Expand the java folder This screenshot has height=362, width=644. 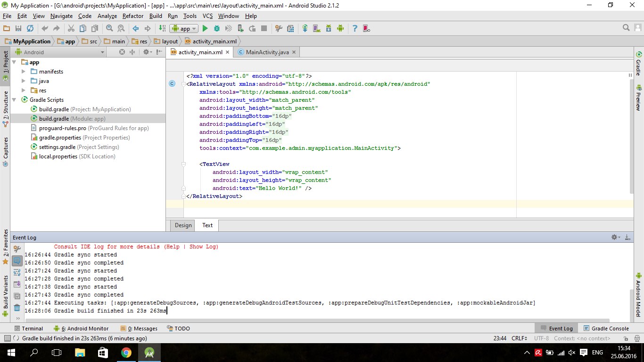pos(24,81)
